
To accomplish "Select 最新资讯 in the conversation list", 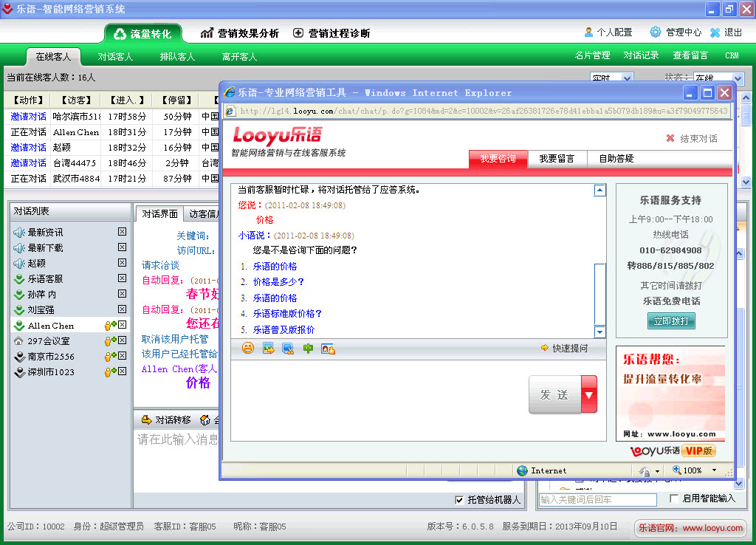I will [45, 233].
